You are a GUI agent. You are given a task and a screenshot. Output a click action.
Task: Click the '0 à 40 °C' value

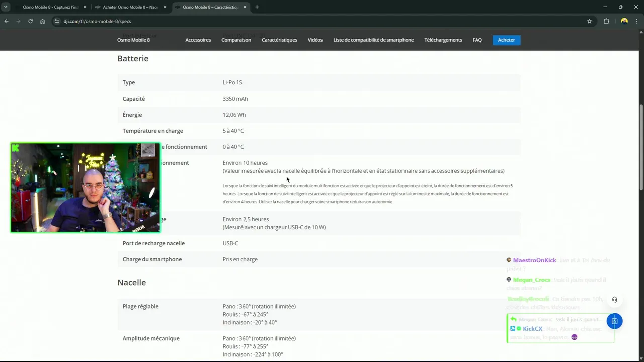pos(233,147)
